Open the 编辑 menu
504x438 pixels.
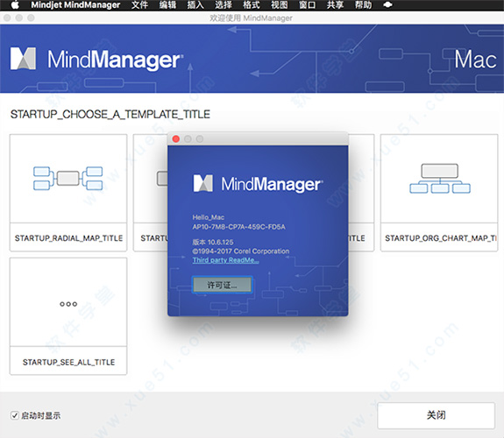(167, 5)
